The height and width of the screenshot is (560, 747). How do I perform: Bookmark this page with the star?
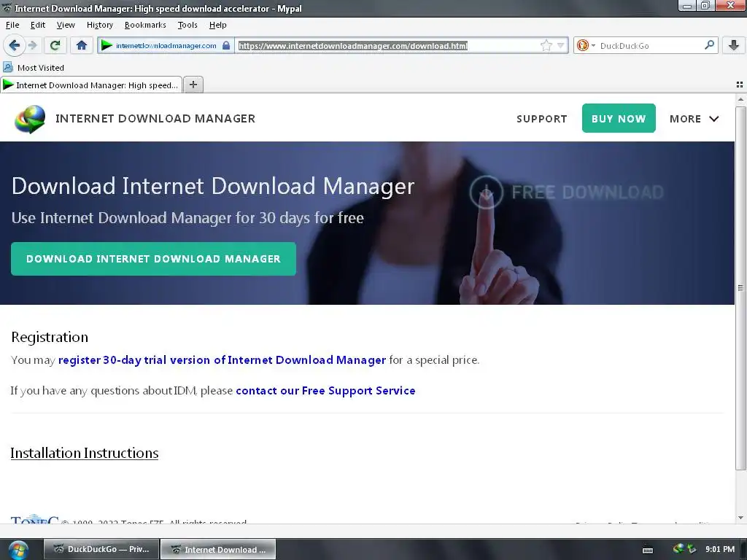point(546,45)
